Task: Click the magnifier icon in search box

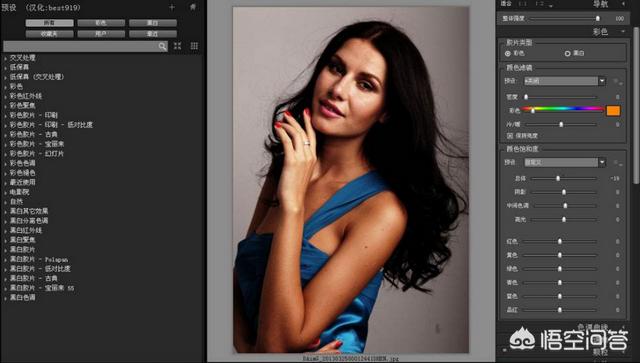Action: click(162, 46)
